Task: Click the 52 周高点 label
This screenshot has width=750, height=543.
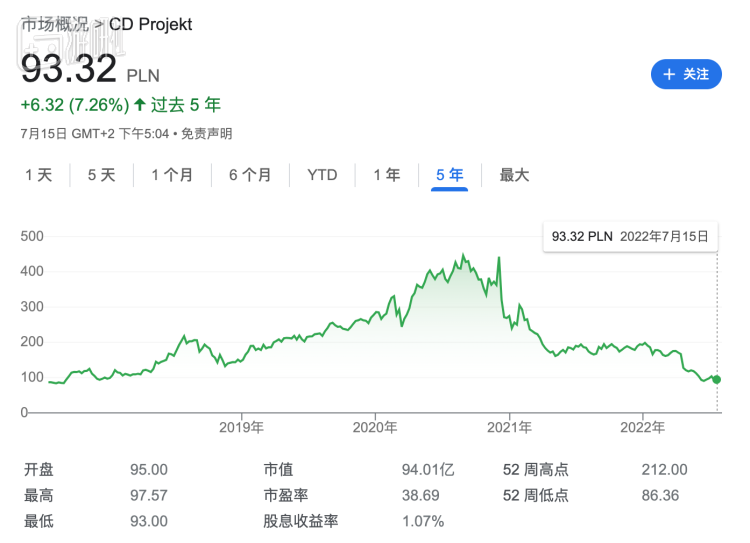Action: 535,470
